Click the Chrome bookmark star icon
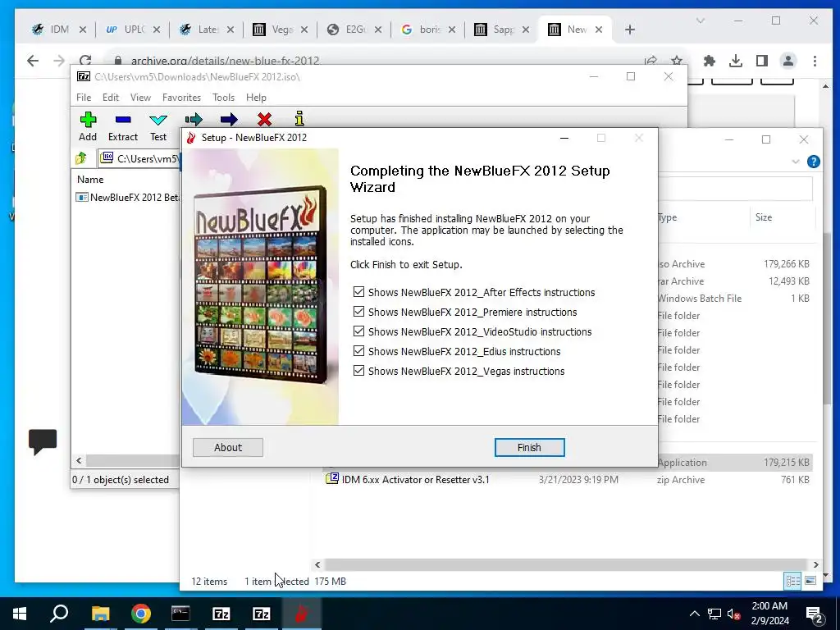The width and height of the screenshot is (840, 630). [677, 61]
